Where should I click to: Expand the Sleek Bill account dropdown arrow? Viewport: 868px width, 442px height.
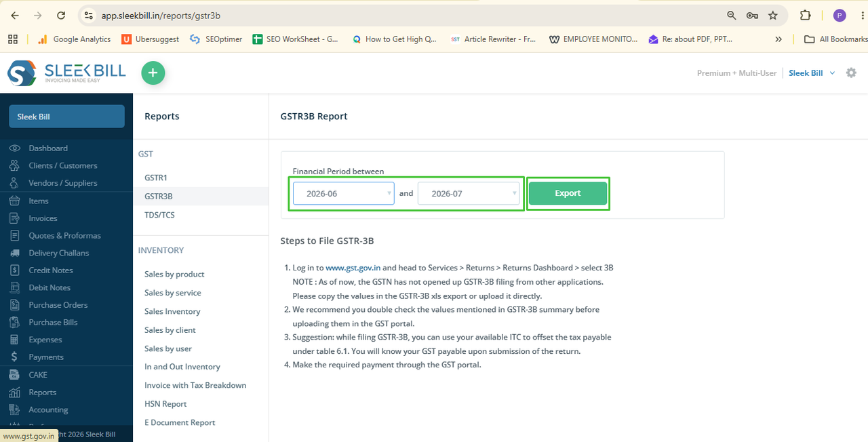[832, 73]
